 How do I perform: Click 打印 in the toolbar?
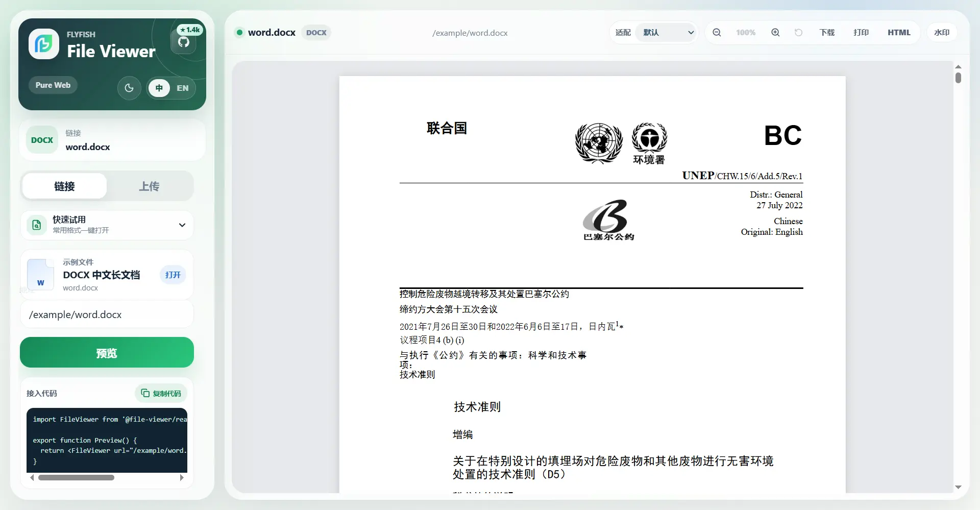point(861,32)
